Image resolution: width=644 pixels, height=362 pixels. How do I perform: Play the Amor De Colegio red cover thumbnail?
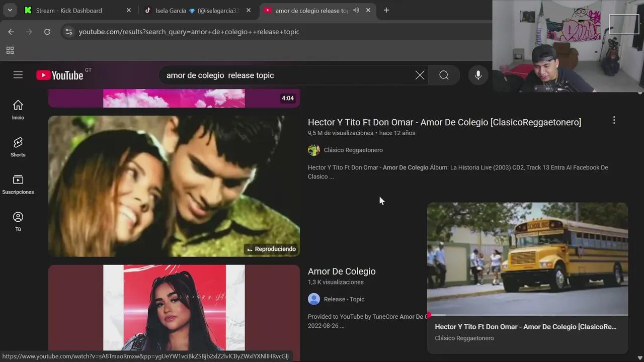(174, 308)
